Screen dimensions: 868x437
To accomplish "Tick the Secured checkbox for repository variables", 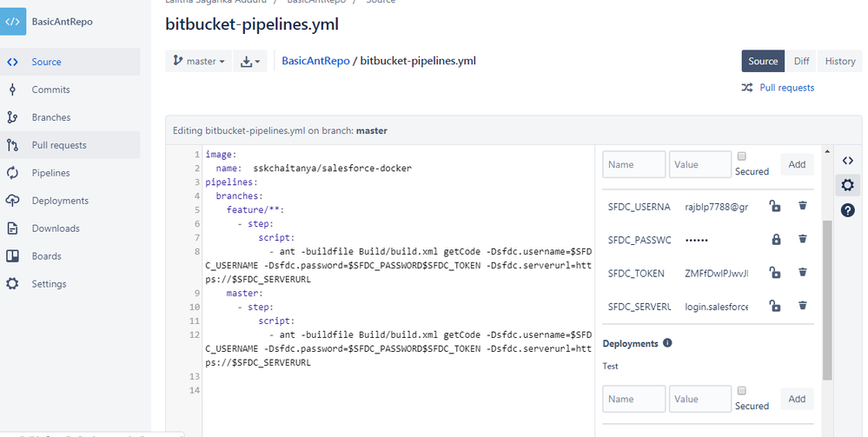I will click(x=742, y=156).
